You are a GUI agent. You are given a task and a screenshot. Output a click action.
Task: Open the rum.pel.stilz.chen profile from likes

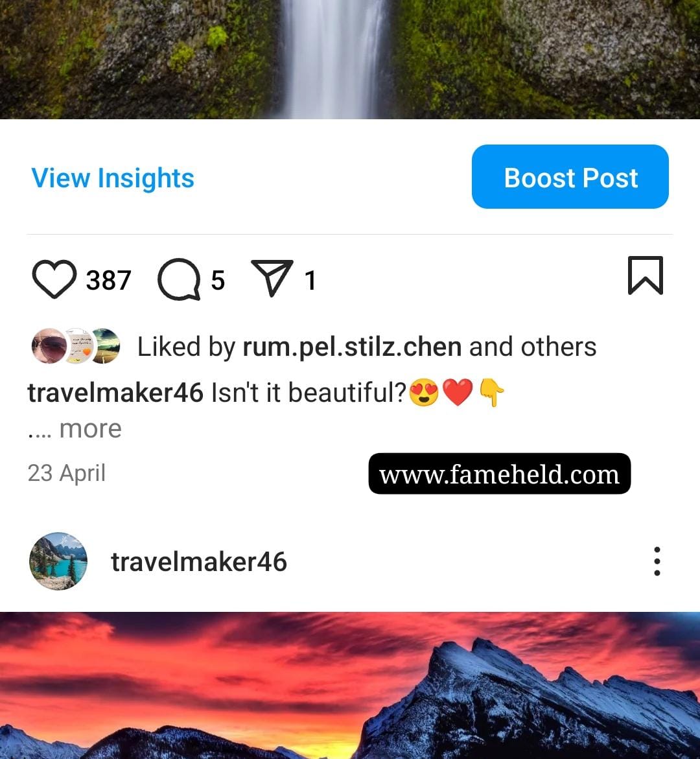click(352, 347)
